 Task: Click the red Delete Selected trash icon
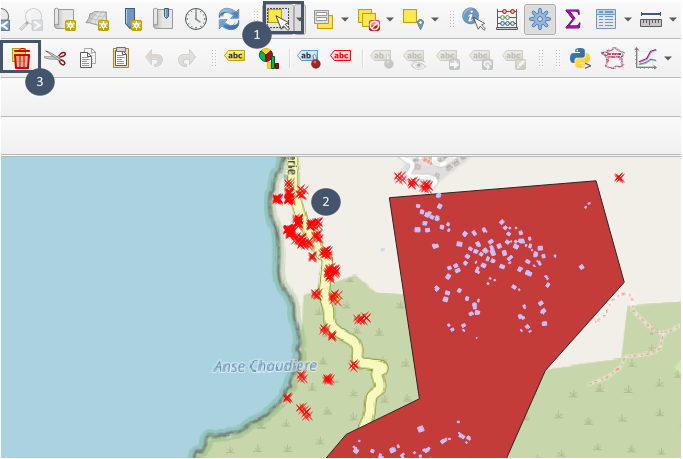pos(21,59)
